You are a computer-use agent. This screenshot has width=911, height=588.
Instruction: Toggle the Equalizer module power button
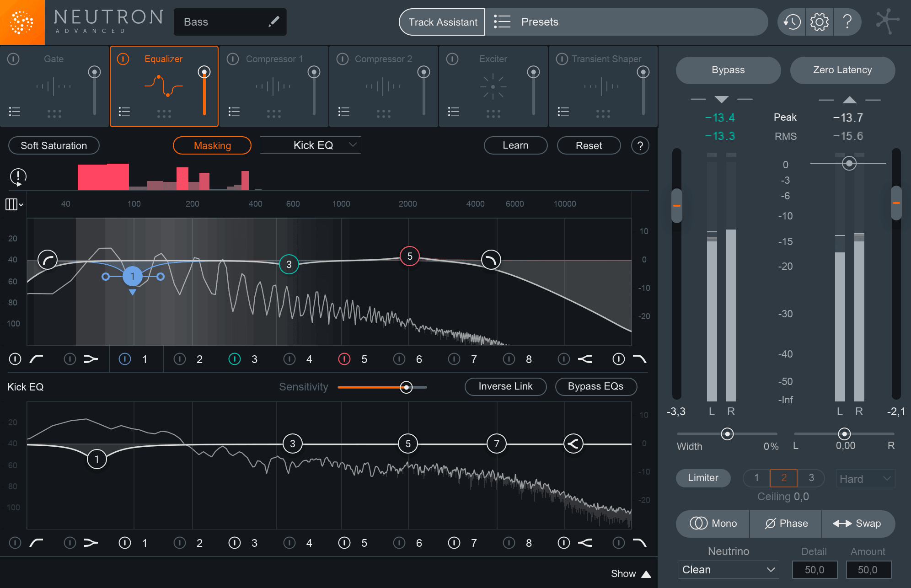pos(123,59)
